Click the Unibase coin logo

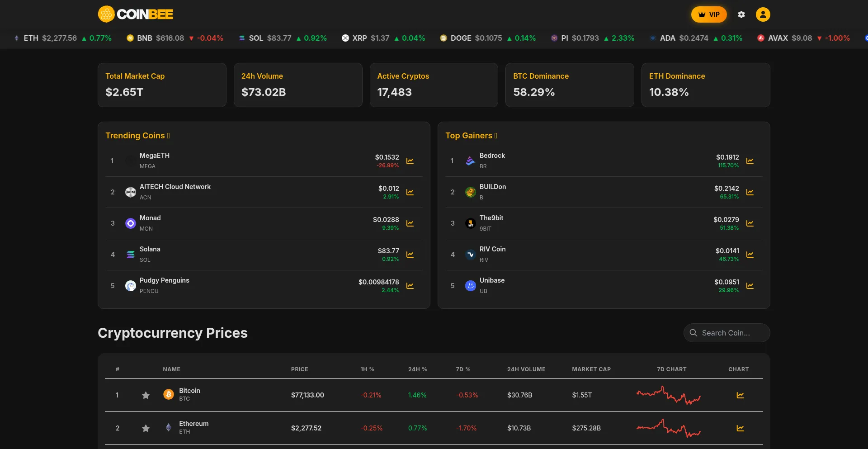pos(471,286)
